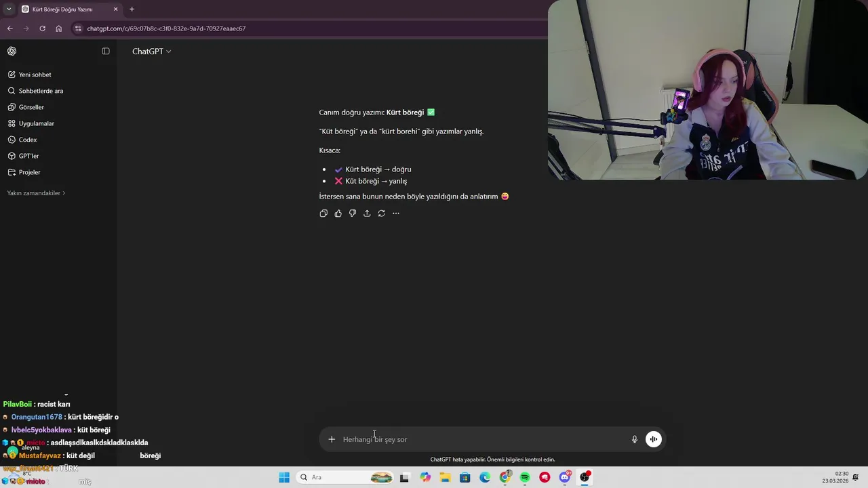Click the chat username Orangutan1678
The width and height of the screenshot is (868, 488).
point(37,418)
